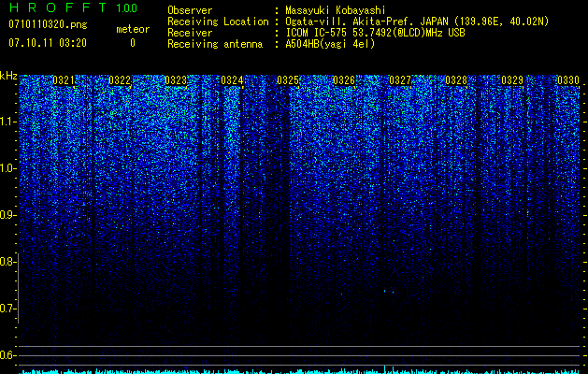The width and height of the screenshot is (588, 374).
Task: Click the 0326 time marker
Action: pos(344,80)
